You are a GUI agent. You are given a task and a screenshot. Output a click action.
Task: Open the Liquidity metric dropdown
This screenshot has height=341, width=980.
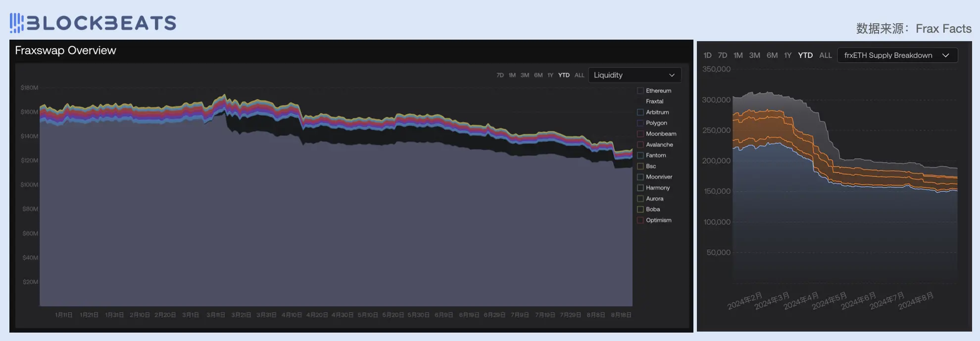coord(634,75)
